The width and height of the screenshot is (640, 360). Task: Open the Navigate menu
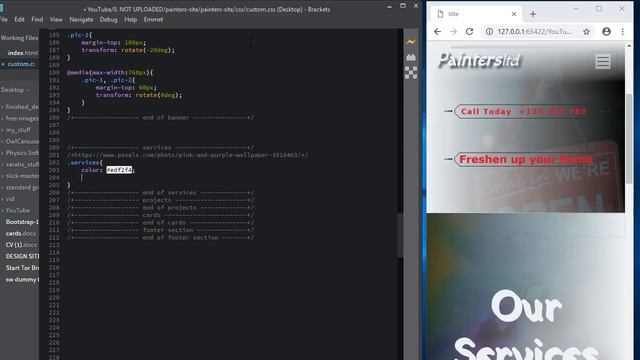[x=81, y=19]
